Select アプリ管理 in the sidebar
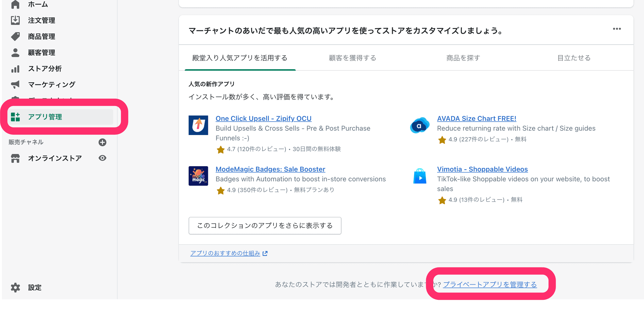The width and height of the screenshot is (644, 310). 45,117
